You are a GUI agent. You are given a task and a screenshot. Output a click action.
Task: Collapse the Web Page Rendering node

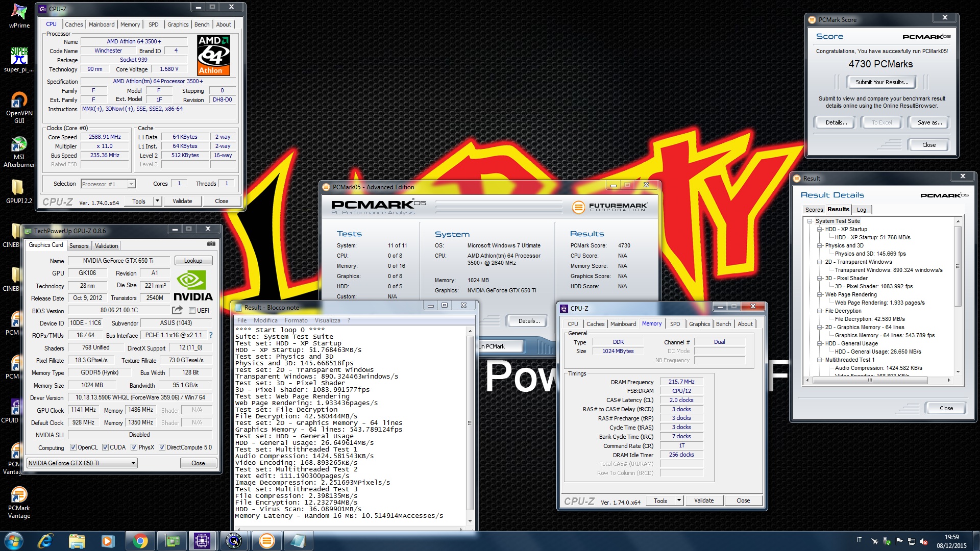pyautogui.click(x=819, y=295)
